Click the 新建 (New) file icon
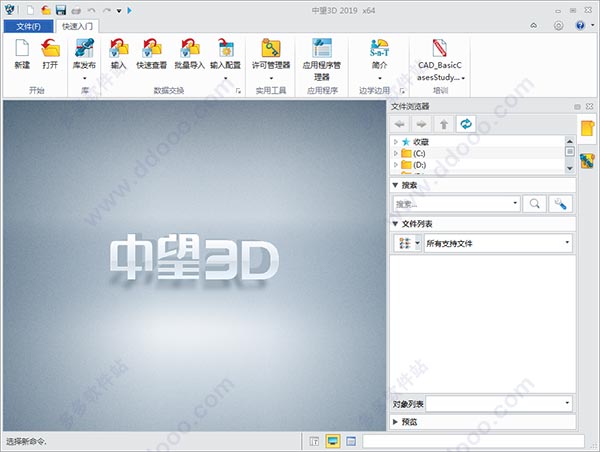 point(22,48)
